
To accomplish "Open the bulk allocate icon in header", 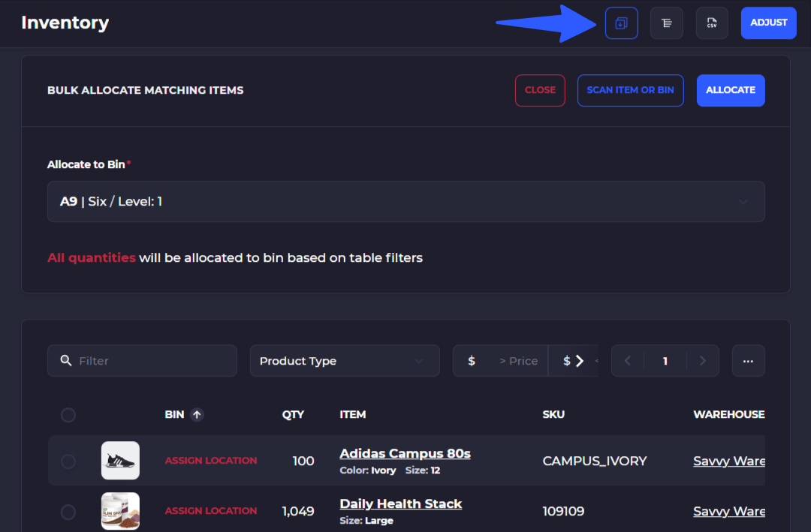I will (x=621, y=23).
